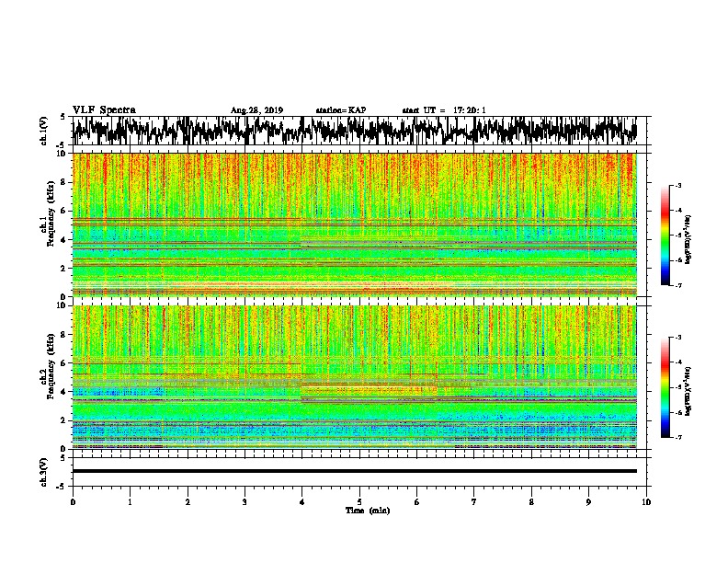Click the "1" tick on the Time axis
This screenshot has height=563, width=728.
point(130,502)
